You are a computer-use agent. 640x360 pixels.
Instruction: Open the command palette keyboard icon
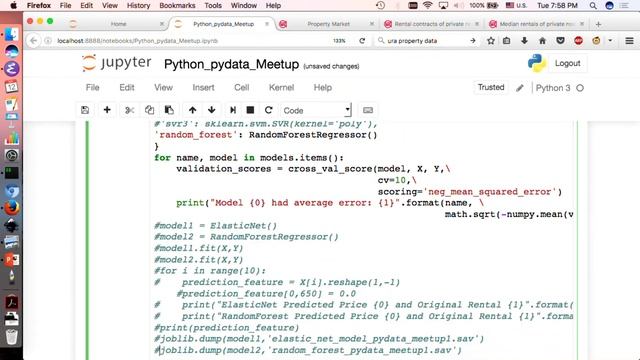pos(368,110)
